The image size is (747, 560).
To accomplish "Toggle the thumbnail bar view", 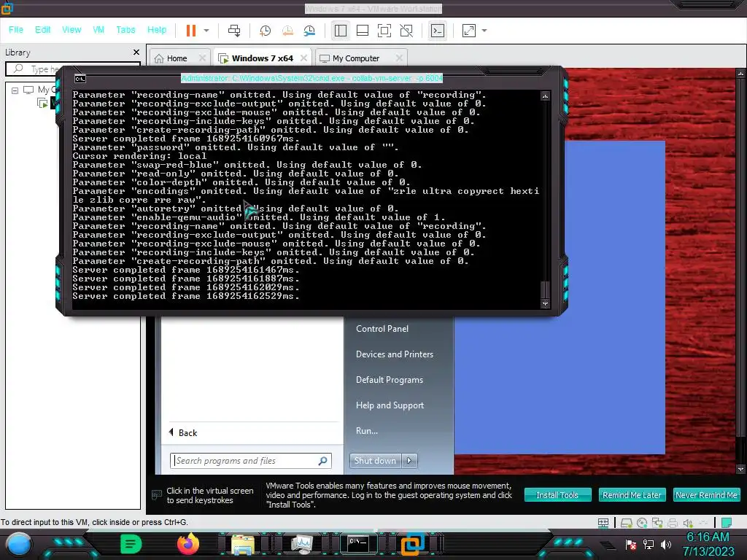I will (x=363, y=31).
